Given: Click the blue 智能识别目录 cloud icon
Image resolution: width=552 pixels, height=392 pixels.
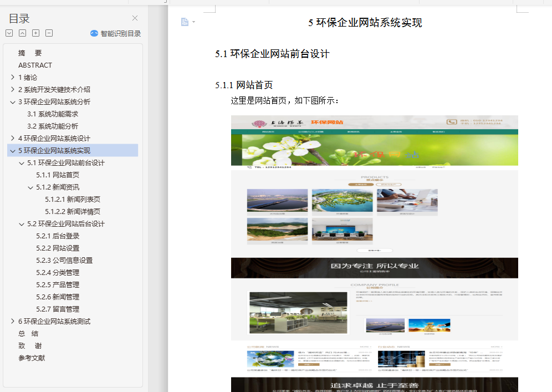Looking at the screenshot, I should 94,33.
